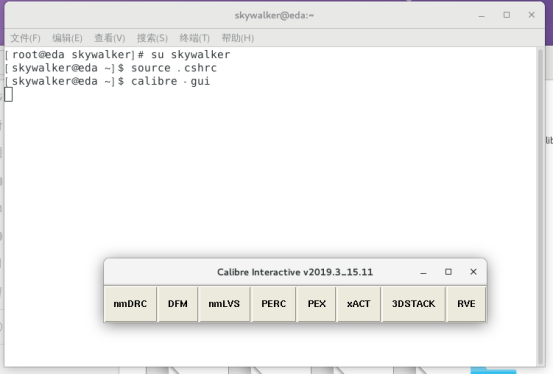Click the Calibre Interactive v2019.3_15.11 title
This screenshot has height=375, width=554.
pyautogui.click(x=295, y=272)
